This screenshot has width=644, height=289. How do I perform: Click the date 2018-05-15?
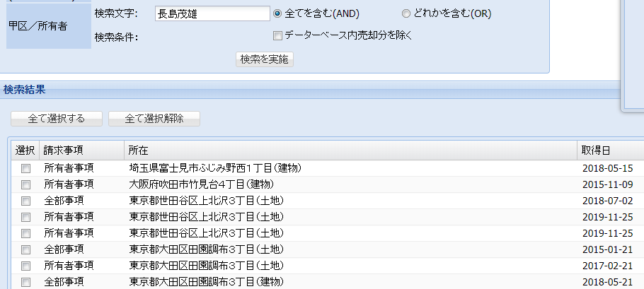pos(607,168)
